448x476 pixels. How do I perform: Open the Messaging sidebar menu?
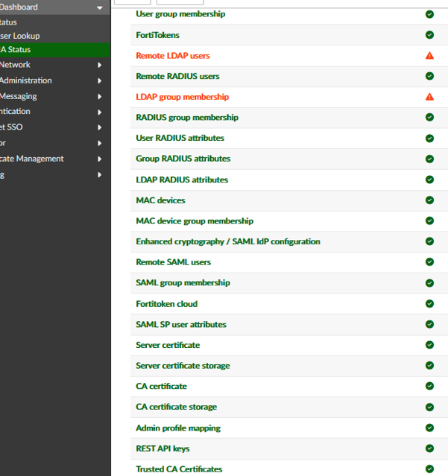click(54, 97)
